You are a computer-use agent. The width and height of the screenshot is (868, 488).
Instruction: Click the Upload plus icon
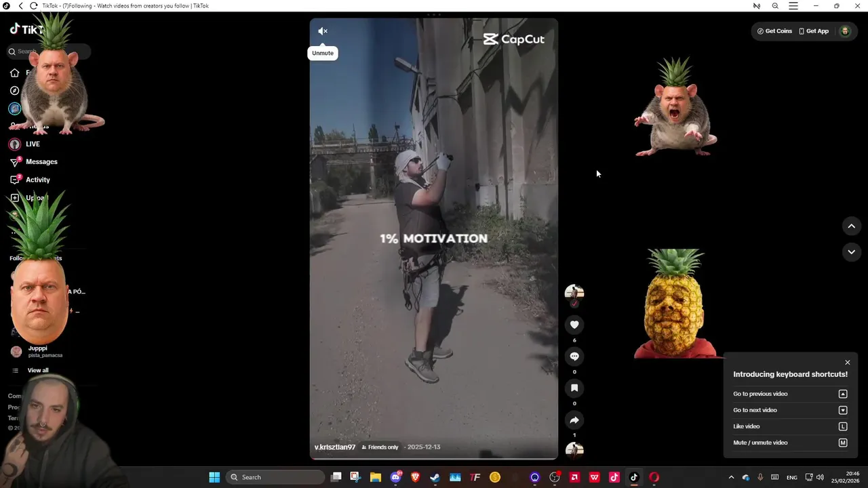[14, 198]
